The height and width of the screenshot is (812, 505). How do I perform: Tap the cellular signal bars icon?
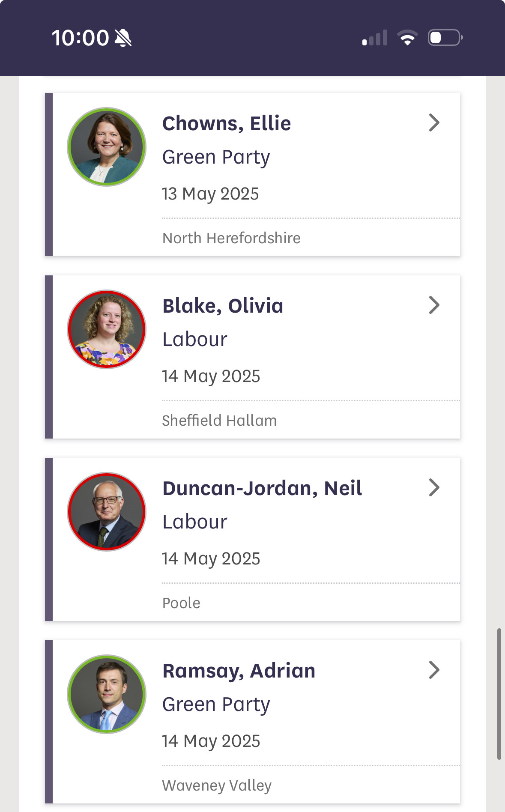pyautogui.click(x=375, y=38)
